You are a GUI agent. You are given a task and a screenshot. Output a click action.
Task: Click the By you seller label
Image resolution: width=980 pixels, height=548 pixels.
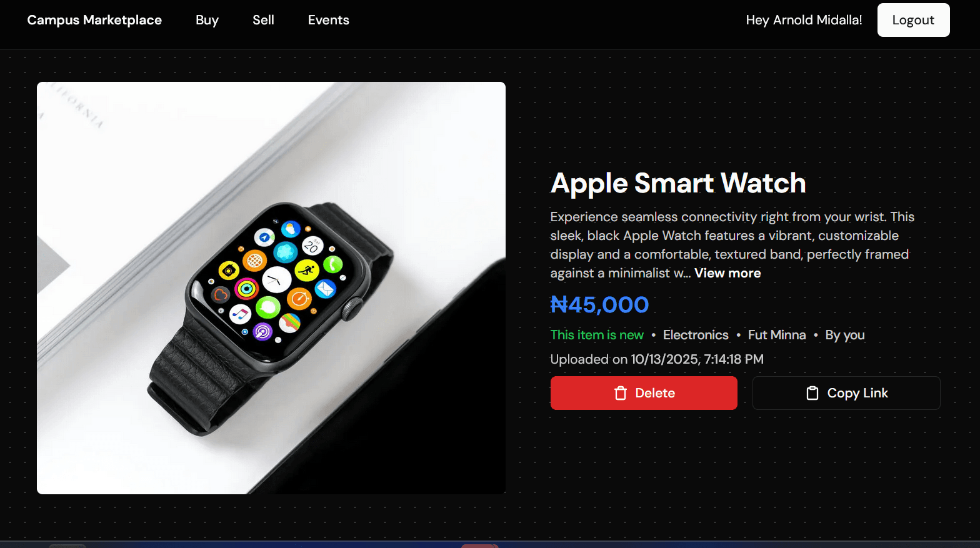click(845, 335)
